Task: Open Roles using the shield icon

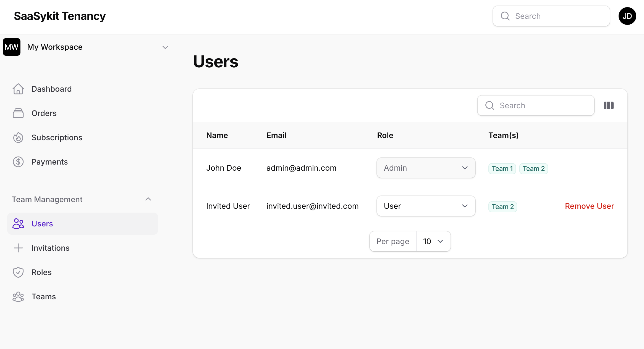Action: [18, 272]
